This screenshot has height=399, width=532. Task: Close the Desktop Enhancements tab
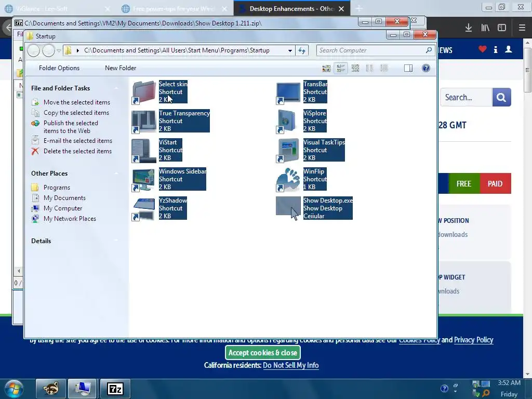coord(341,9)
